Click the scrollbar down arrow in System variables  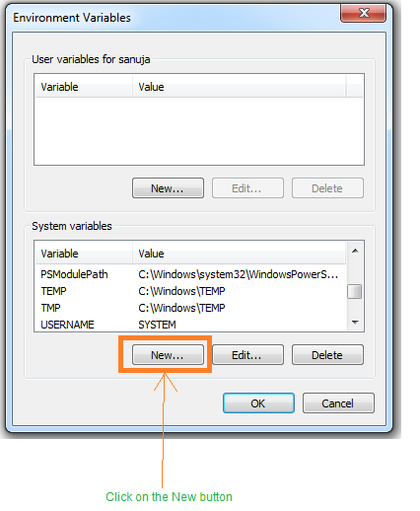355,323
